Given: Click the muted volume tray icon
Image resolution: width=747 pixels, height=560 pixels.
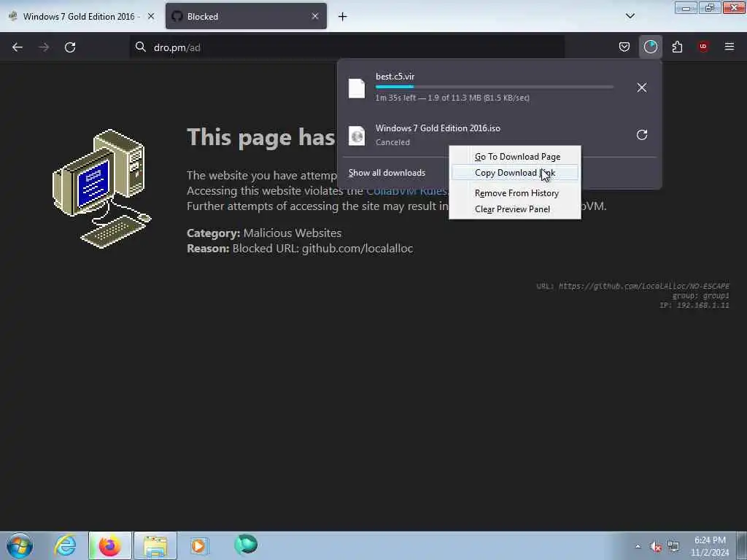Looking at the screenshot, I should (x=656, y=547).
